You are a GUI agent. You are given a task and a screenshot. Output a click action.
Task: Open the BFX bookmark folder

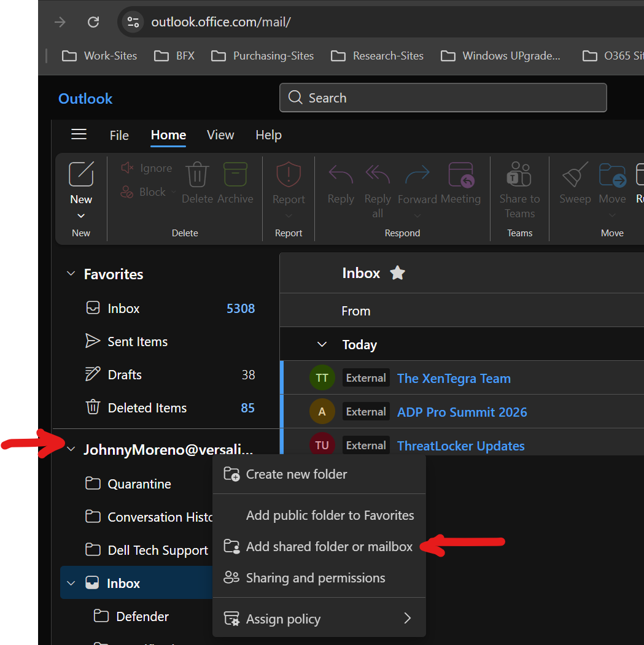click(x=174, y=56)
